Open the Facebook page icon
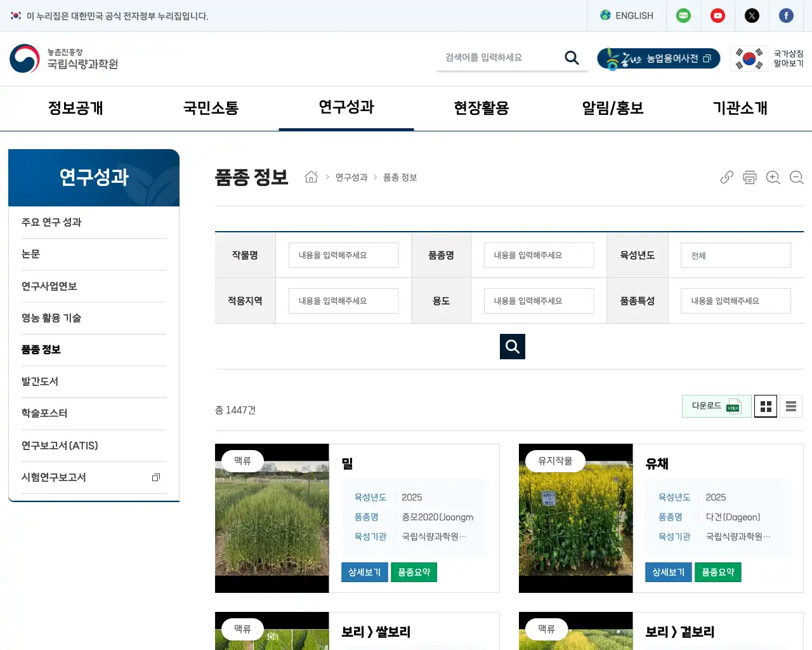 pyautogui.click(x=787, y=15)
